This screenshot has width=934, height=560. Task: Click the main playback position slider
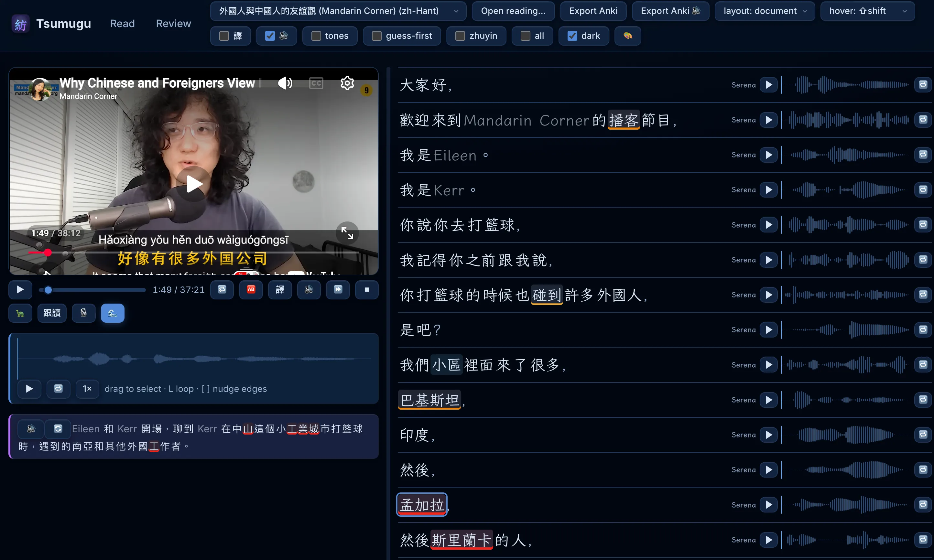coord(92,290)
